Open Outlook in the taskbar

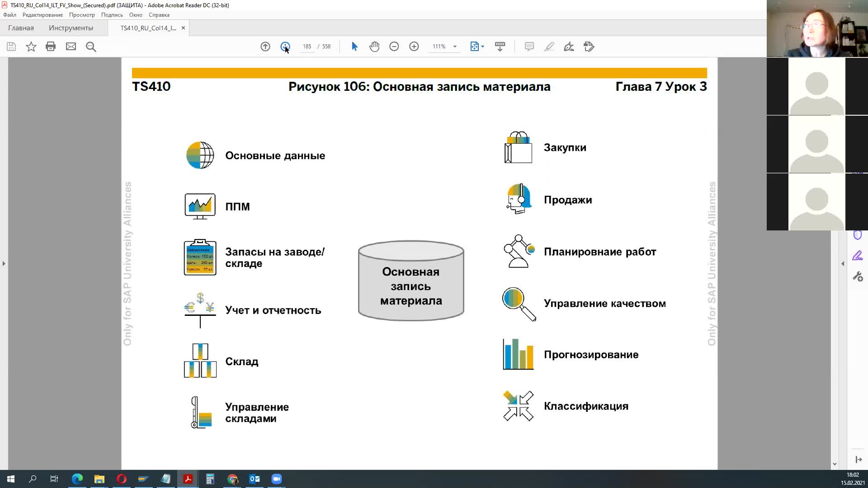pyautogui.click(x=255, y=479)
